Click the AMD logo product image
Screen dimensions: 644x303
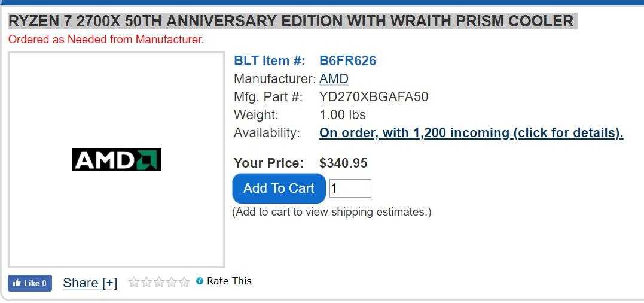116,159
